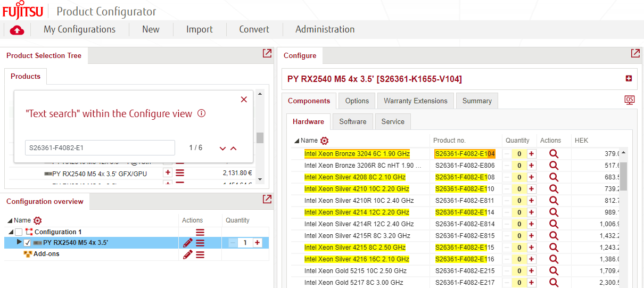Select the Add-ons tree item

pos(46,254)
